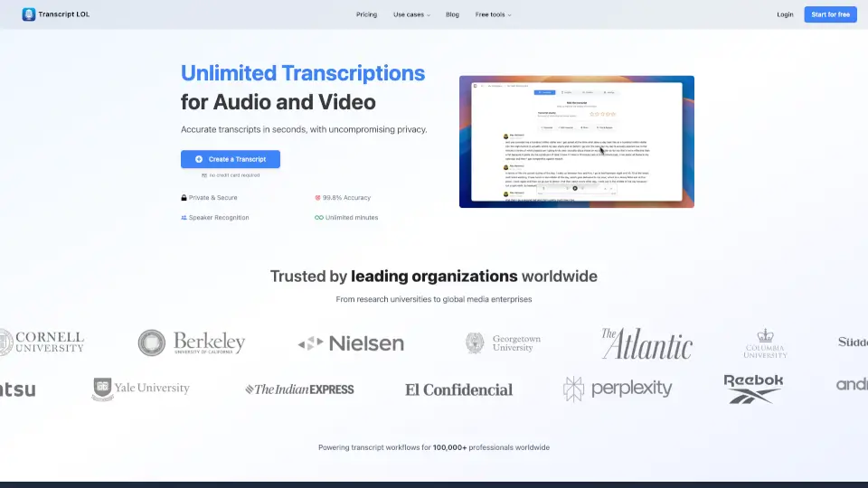
Task: Open the Pricing page
Action: pos(366,14)
